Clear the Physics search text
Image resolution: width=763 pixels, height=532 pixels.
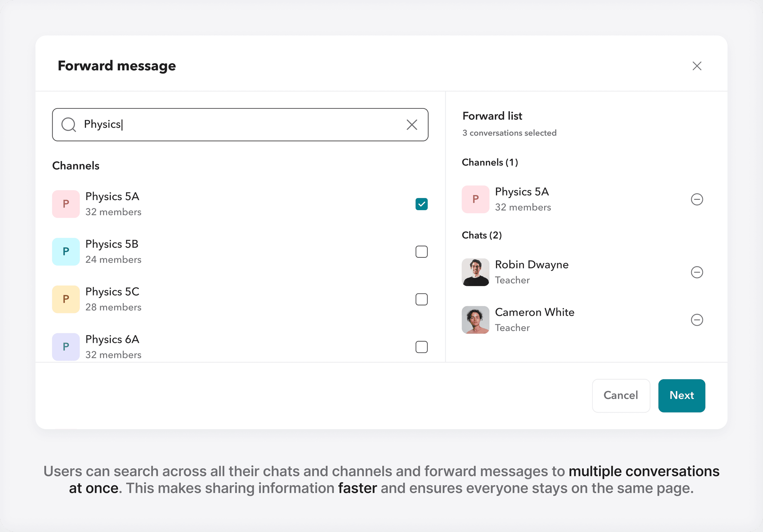click(x=412, y=125)
